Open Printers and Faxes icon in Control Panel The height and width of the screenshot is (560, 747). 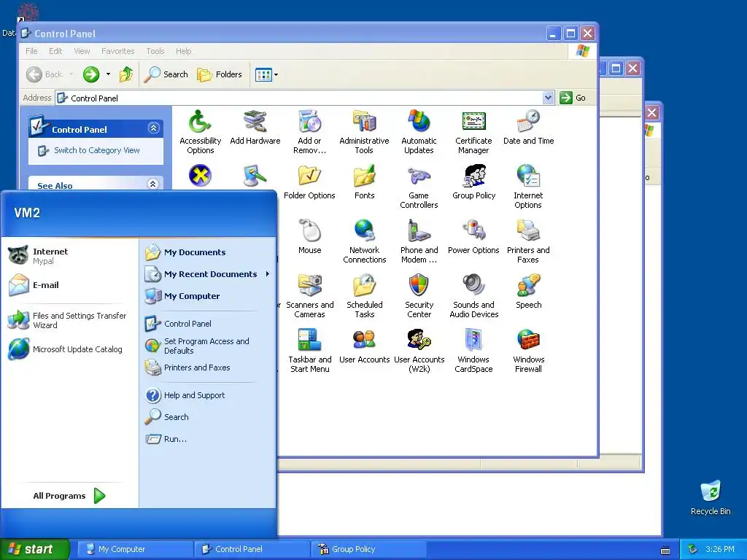528,241
